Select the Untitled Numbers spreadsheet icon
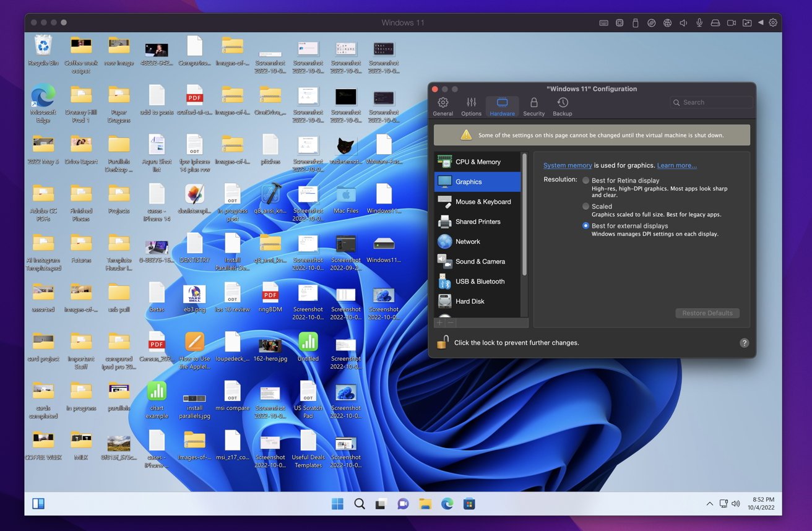812x531 pixels. tap(308, 346)
